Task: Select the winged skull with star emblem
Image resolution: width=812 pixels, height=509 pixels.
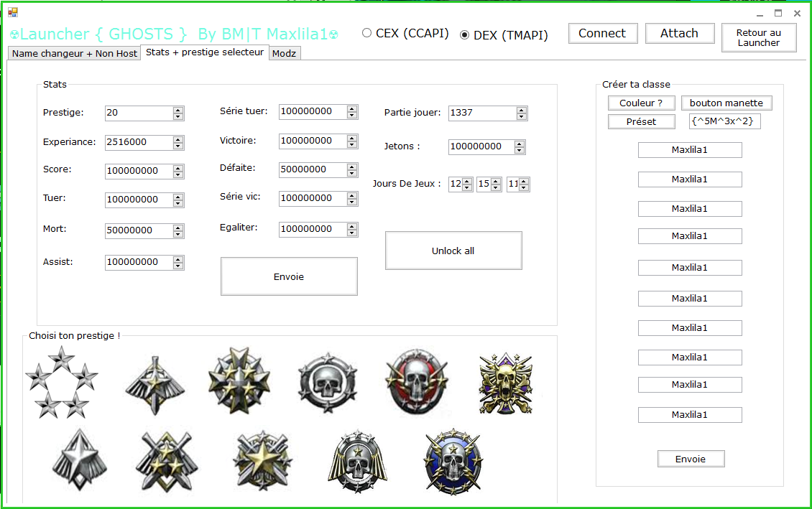Action: (x=357, y=462)
